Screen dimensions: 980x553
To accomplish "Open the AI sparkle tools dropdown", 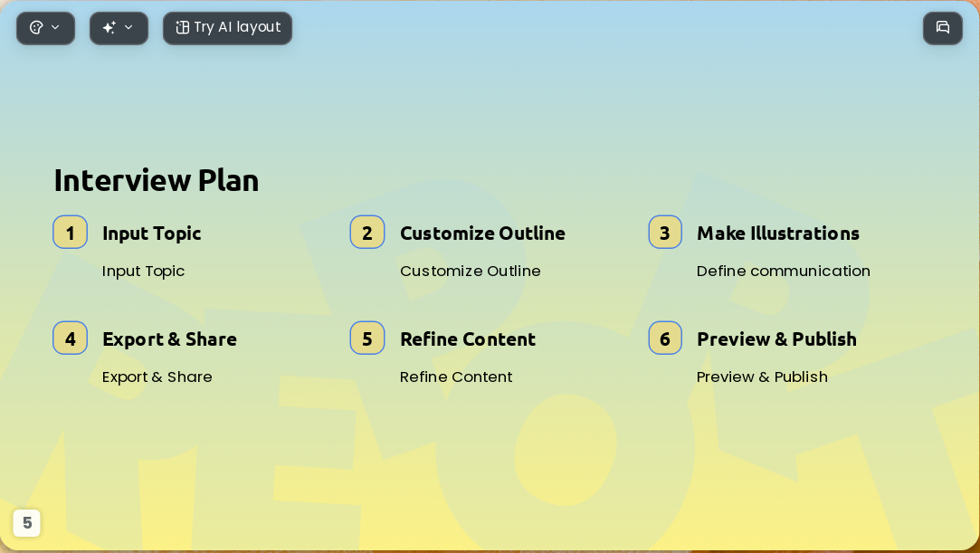I will pos(119,28).
